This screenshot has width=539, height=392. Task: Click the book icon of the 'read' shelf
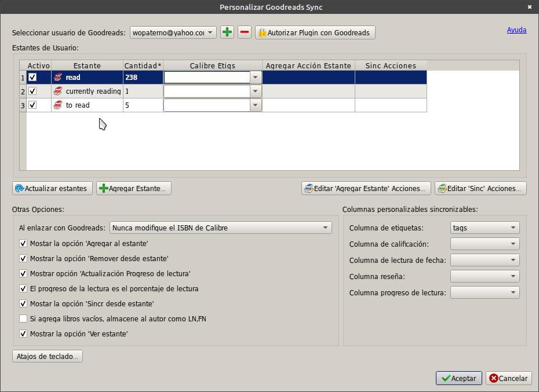pyautogui.click(x=58, y=78)
